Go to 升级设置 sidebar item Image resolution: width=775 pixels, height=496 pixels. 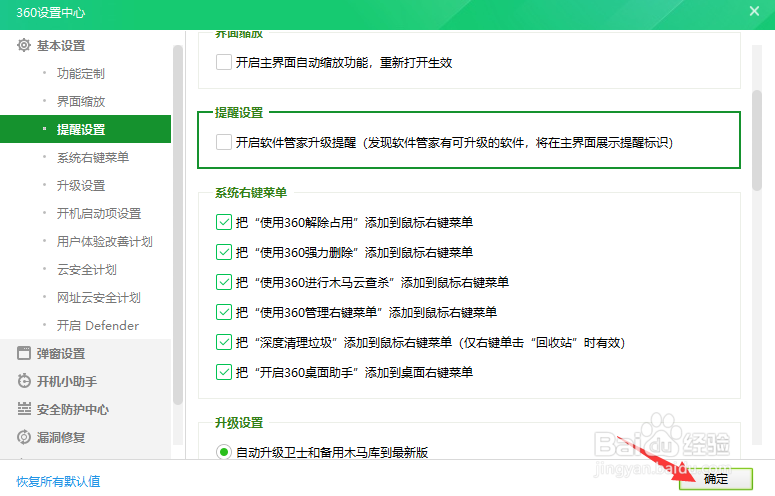coord(81,186)
